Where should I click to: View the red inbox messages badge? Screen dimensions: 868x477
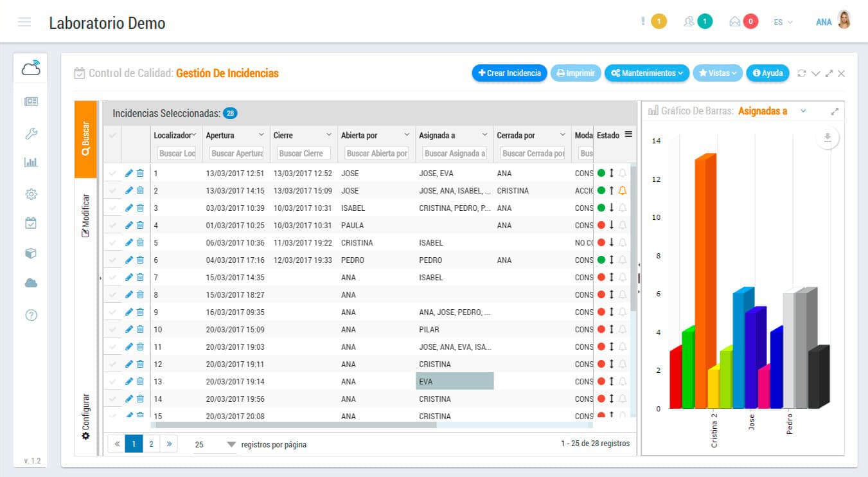750,22
